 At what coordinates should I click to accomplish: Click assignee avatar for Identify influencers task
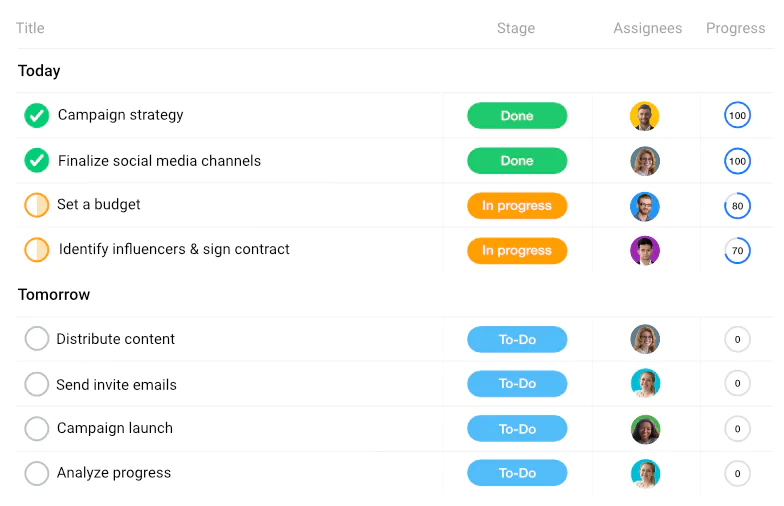click(645, 250)
